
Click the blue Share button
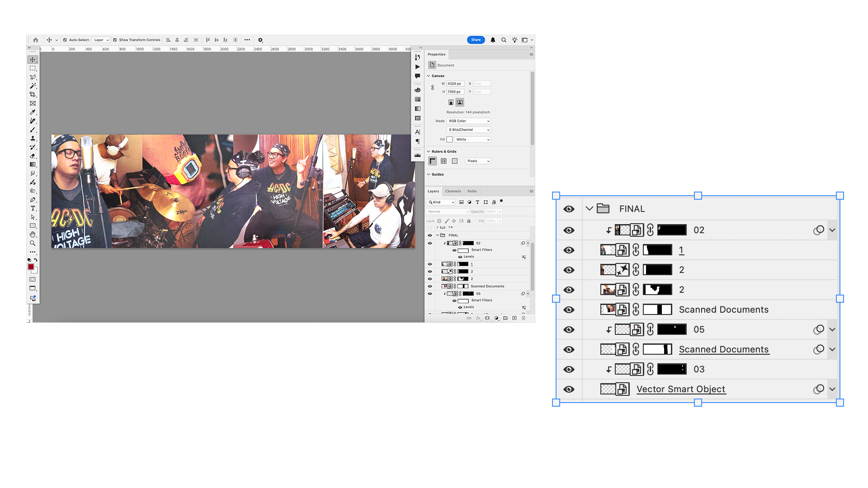click(x=476, y=40)
